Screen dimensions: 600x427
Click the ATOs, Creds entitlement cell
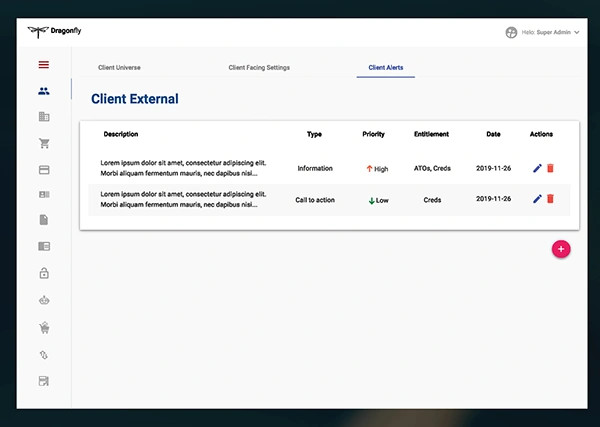[432, 168]
